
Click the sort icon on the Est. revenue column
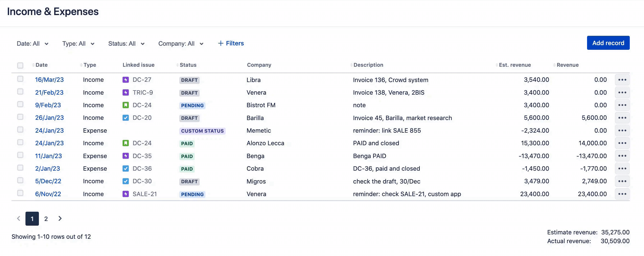click(x=497, y=65)
